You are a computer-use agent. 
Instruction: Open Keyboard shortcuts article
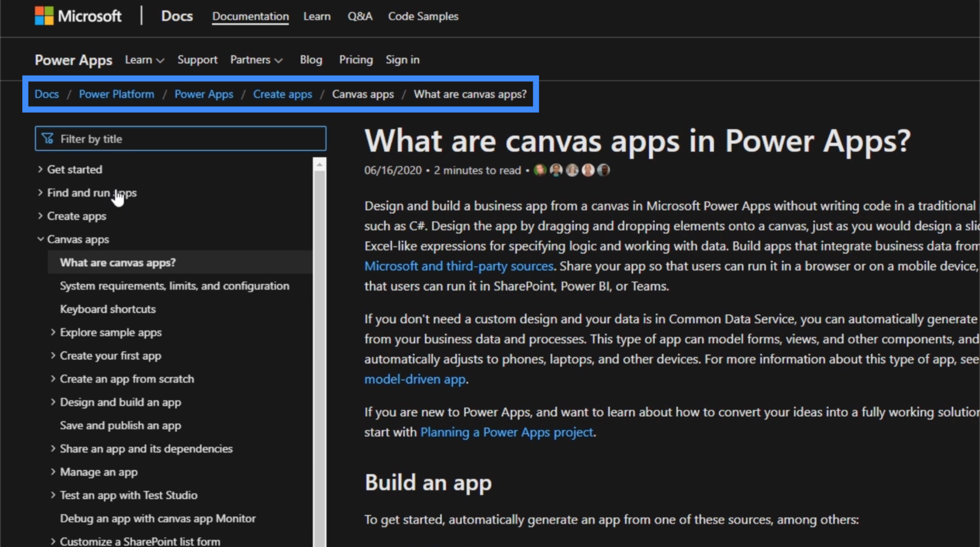[x=108, y=309]
